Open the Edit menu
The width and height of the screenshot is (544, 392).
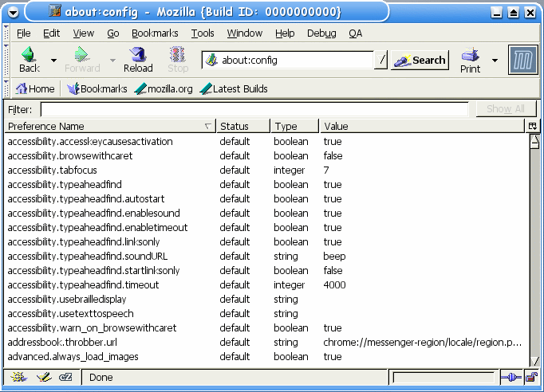(x=51, y=33)
